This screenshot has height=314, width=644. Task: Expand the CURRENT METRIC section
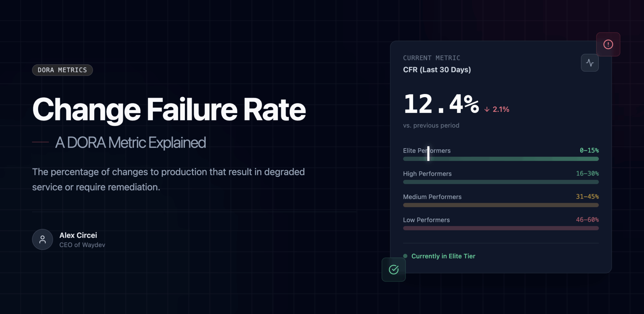pos(431,58)
